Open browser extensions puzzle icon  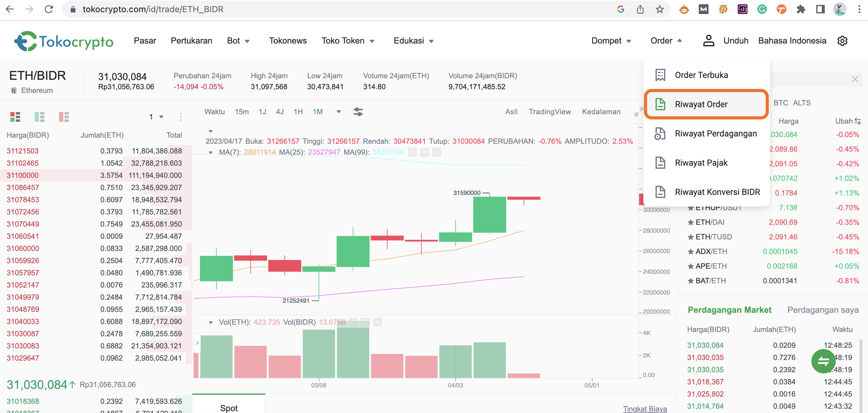coord(801,9)
